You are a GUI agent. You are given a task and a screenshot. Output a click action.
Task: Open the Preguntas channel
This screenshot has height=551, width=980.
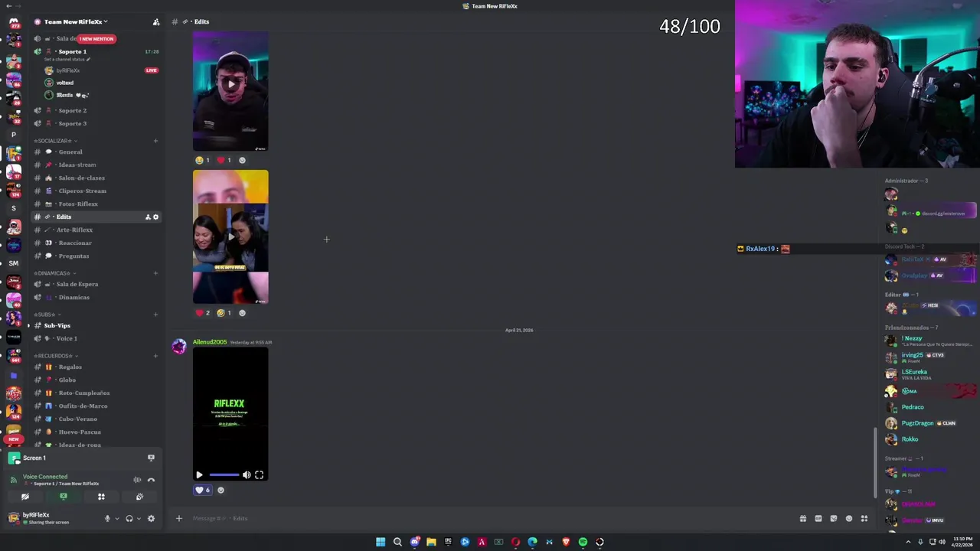coord(96,256)
